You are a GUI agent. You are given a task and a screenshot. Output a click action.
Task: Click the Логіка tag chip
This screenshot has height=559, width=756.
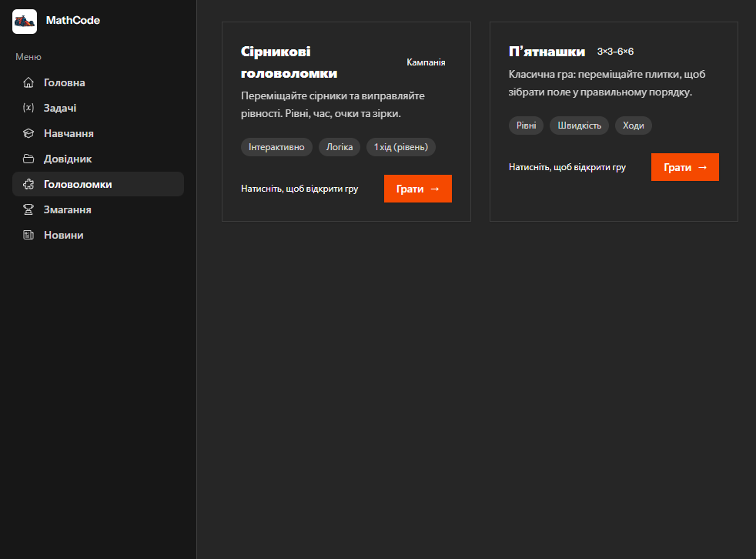click(x=340, y=147)
